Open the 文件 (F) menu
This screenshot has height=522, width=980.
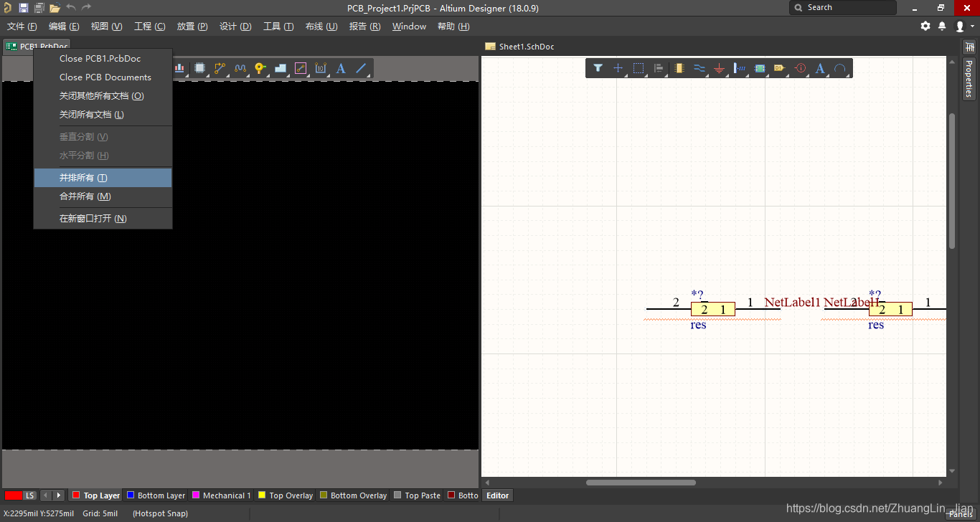[x=22, y=27]
